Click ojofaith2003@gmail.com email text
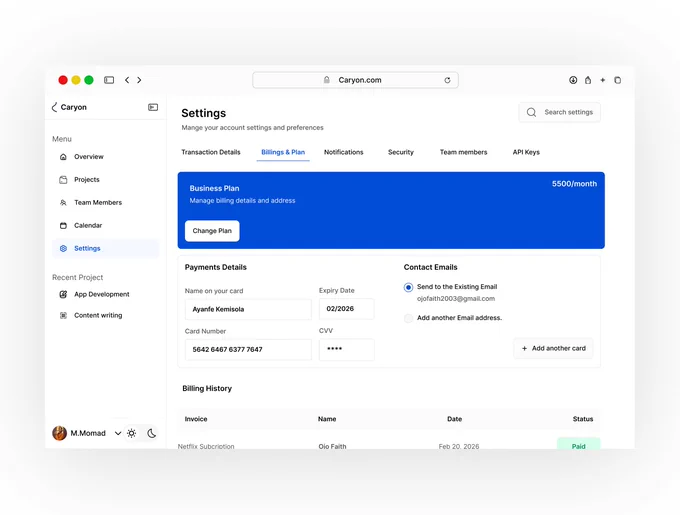 [456, 298]
